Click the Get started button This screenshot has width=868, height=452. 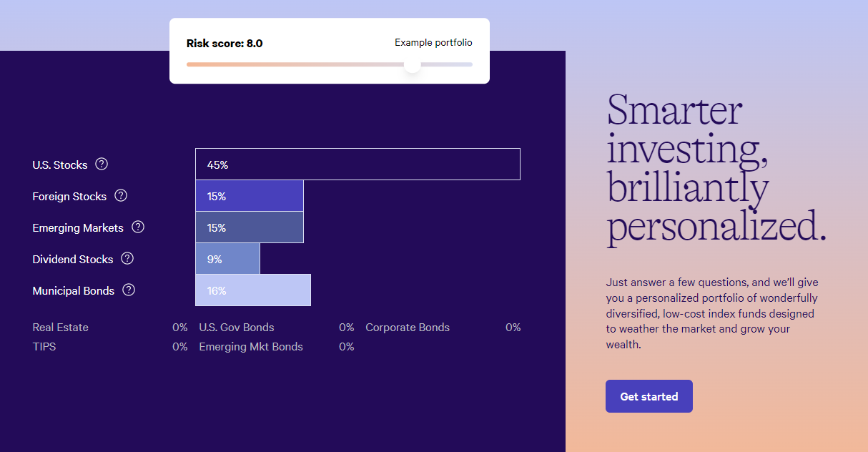[649, 396]
